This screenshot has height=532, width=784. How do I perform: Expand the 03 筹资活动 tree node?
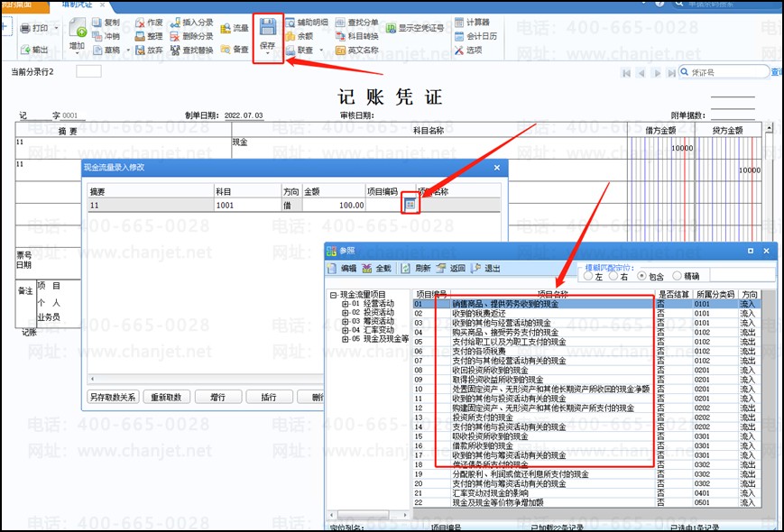click(x=345, y=321)
